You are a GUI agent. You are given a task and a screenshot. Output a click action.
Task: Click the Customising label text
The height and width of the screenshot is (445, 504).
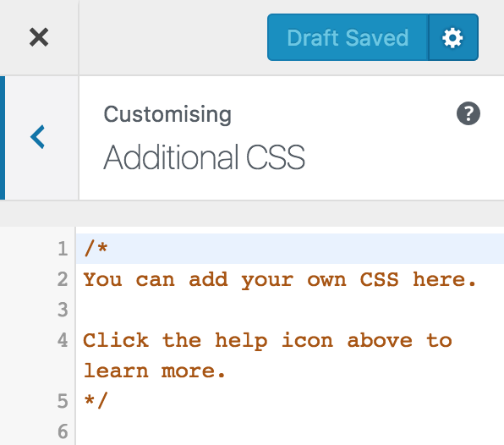pos(167,114)
